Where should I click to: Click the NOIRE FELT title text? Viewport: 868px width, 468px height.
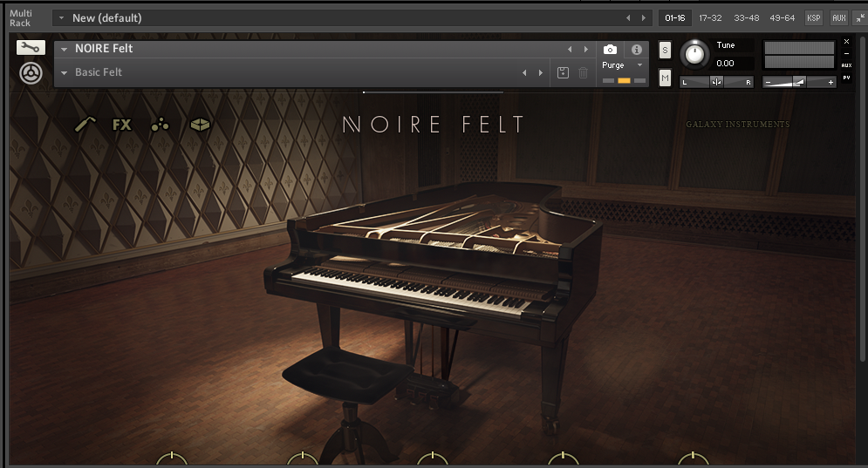click(x=433, y=125)
